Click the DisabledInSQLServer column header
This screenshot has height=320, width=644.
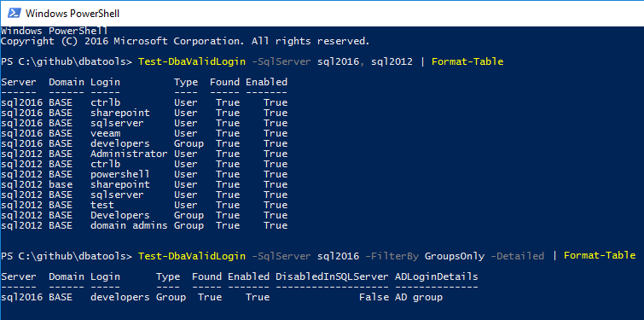(332, 276)
